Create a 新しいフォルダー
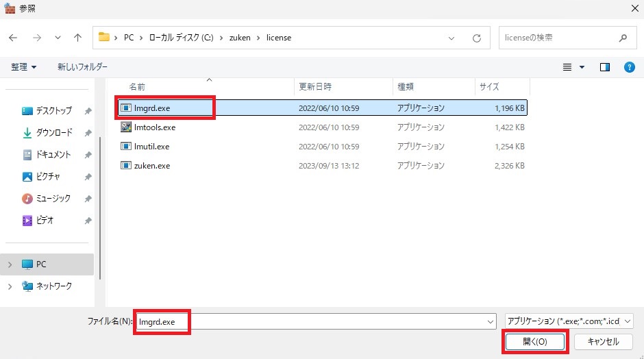Viewport: 644px width, 359px height. point(82,67)
